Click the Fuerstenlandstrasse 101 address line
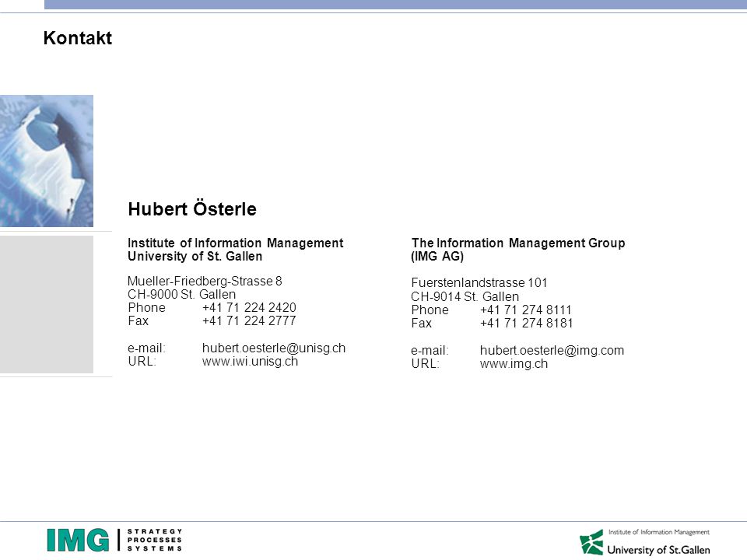The width and height of the screenshot is (747, 560). tap(479, 283)
